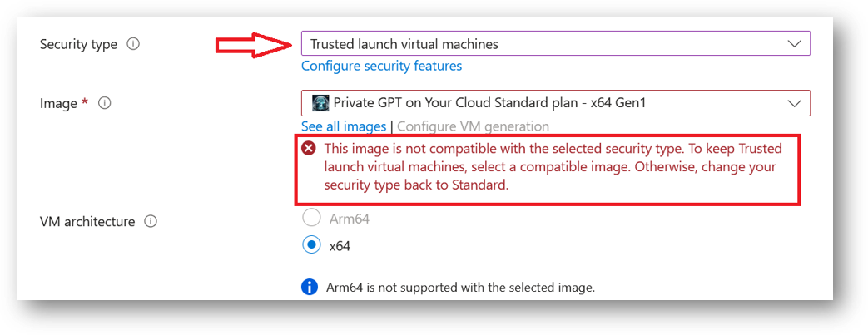
Task: Click the Security type field label
Action: click(78, 44)
